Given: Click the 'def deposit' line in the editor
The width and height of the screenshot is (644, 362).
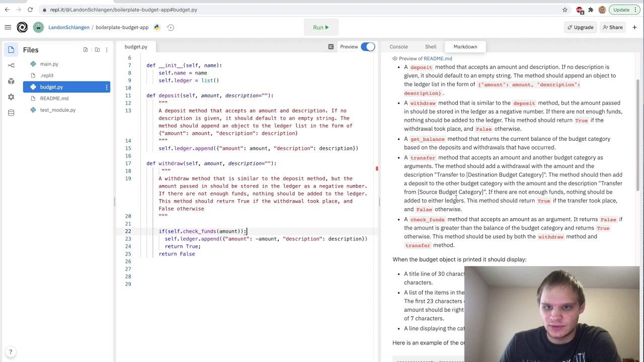Looking at the screenshot, I should click(x=210, y=96).
